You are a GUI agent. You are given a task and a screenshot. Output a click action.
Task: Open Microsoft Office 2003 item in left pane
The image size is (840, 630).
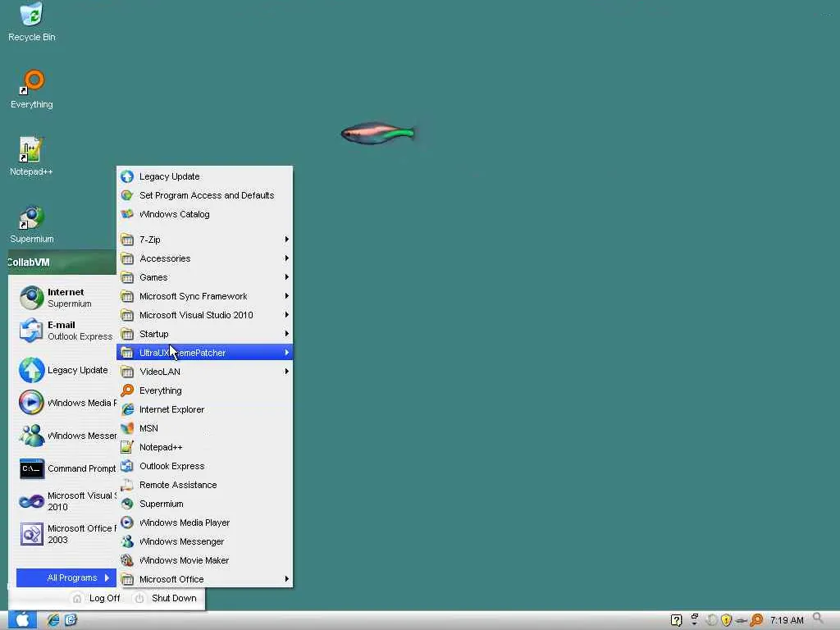coord(66,534)
